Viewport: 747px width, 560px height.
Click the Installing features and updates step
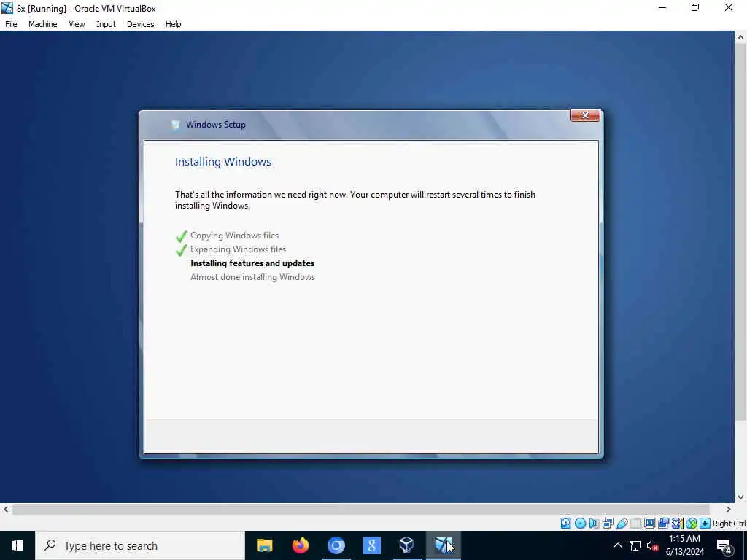point(252,262)
